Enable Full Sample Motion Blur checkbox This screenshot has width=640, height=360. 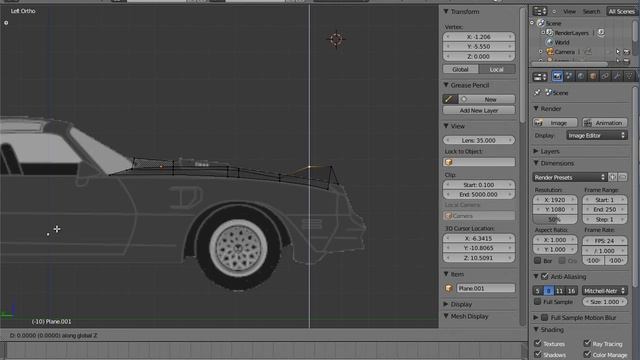click(544, 317)
